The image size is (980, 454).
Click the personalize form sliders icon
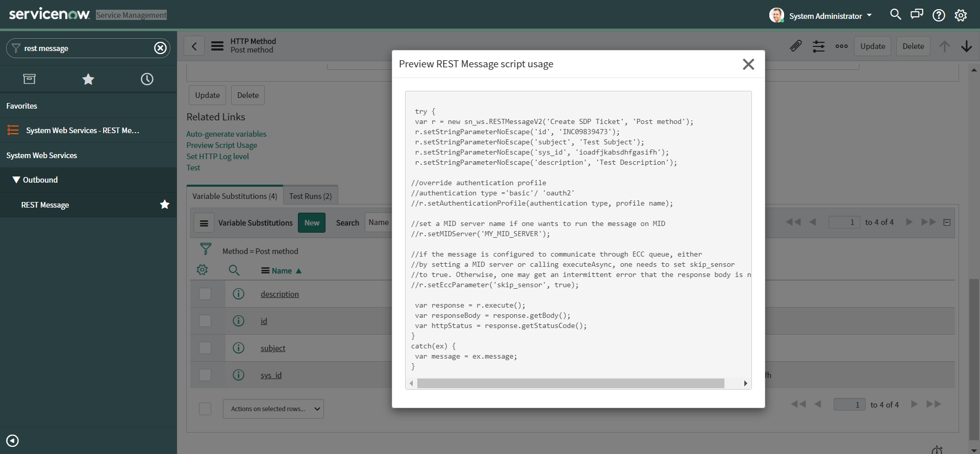818,46
